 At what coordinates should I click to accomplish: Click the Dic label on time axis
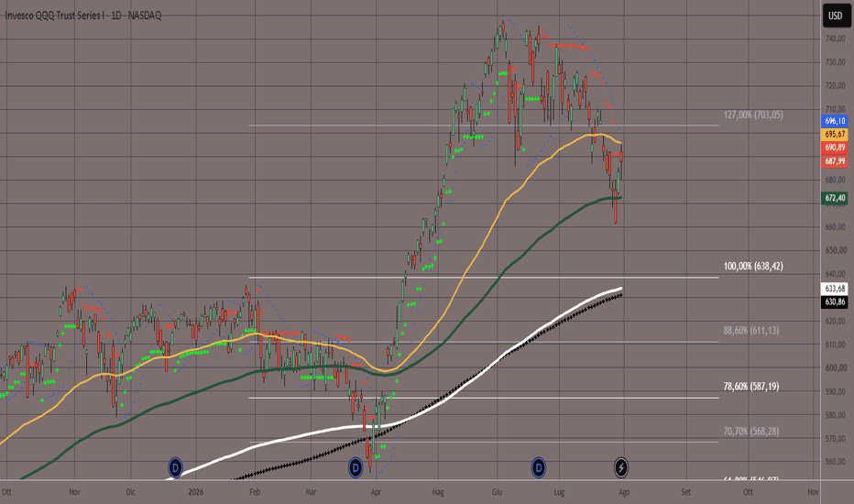pos(131,492)
